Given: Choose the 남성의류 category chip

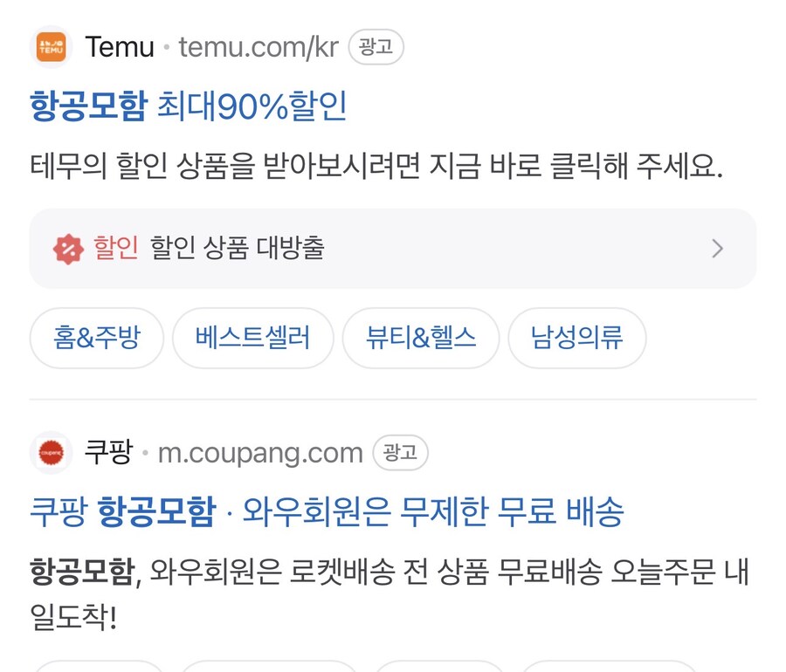Looking at the screenshot, I should pyautogui.click(x=577, y=338).
